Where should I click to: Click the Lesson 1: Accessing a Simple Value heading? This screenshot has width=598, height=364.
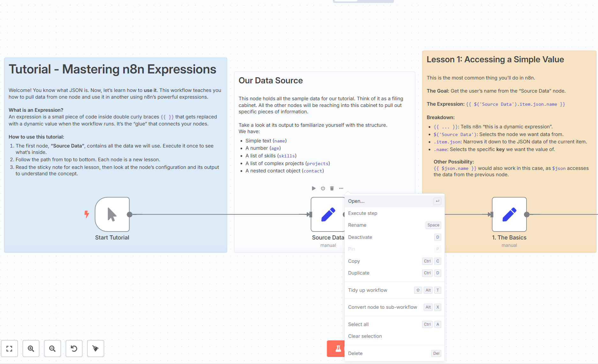click(495, 59)
